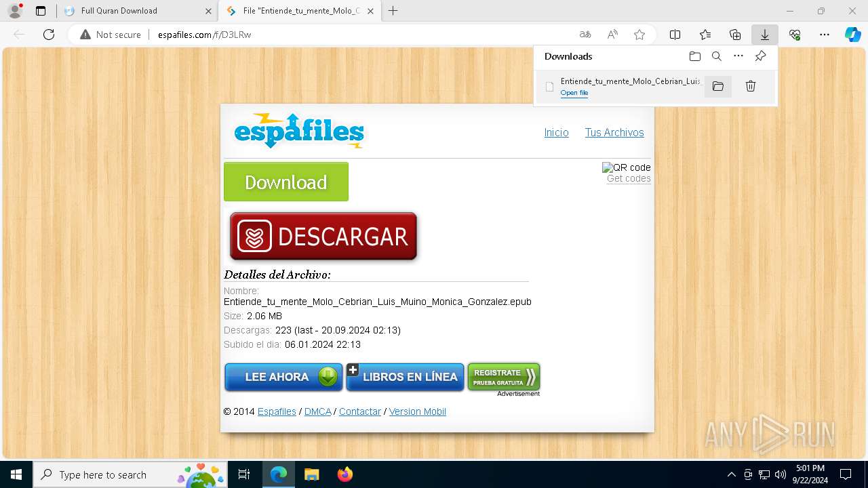This screenshot has height=488, width=868.
Task: Open the Espafiles footer link
Action: (277, 411)
